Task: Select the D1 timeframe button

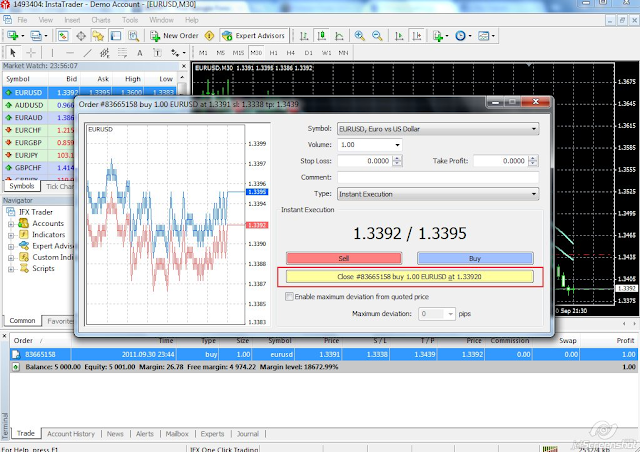Action: [x=309, y=53]
